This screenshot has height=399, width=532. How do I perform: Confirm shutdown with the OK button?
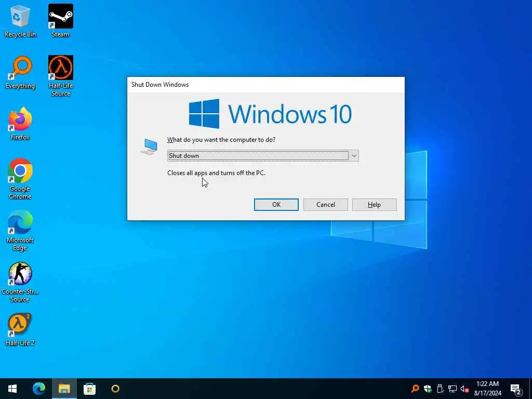pyautogui.click(x=276, y=205)
